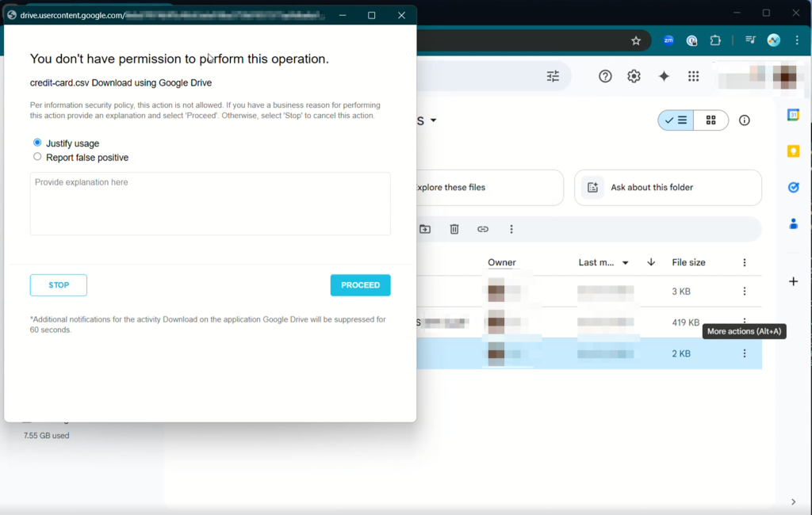
Task: Open Drive advanced search filter icon
Action: 553,77
